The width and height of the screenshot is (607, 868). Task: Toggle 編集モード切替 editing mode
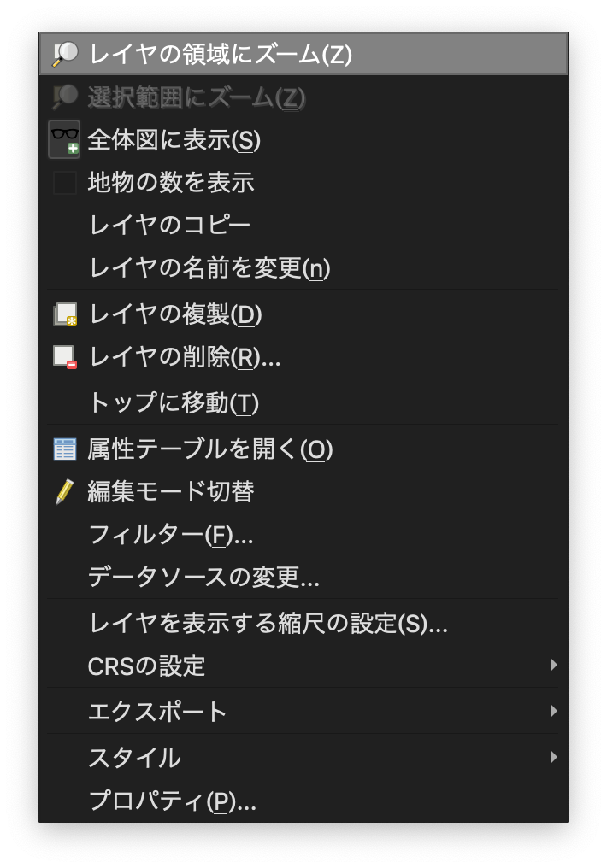pos(303,491)
